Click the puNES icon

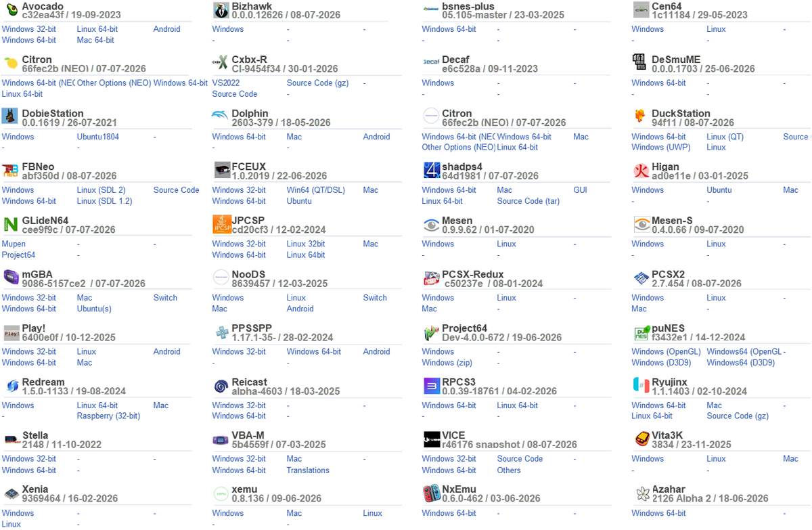(641, 332)
